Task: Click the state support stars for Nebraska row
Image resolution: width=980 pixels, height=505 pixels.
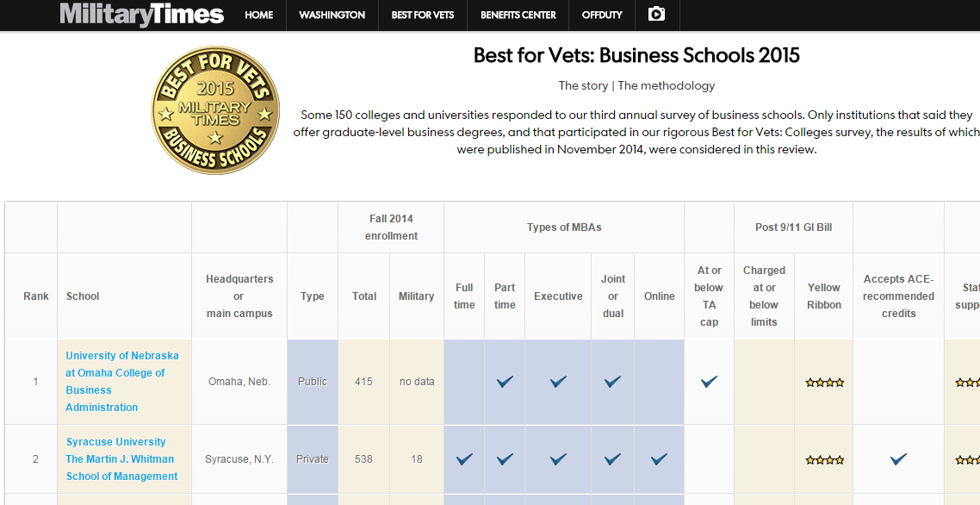Action: (x=969, y=381)
